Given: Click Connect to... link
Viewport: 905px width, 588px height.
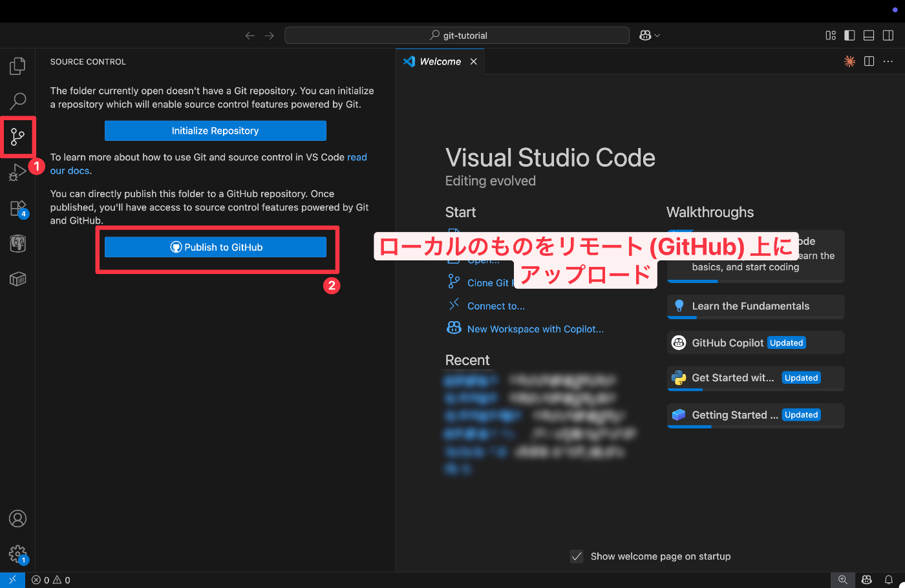Looking at the screenshot, I should [x=496, y=306].
